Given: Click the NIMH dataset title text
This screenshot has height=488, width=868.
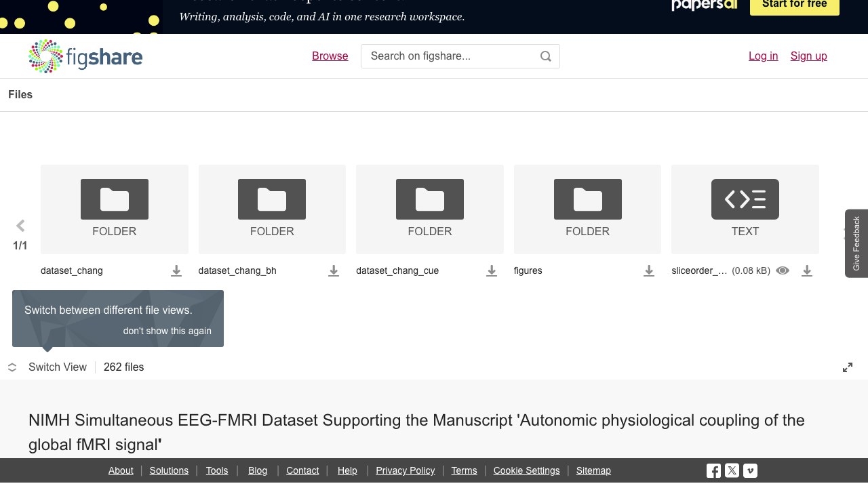Looking at the screenshot, I should (x=416, y=432).
